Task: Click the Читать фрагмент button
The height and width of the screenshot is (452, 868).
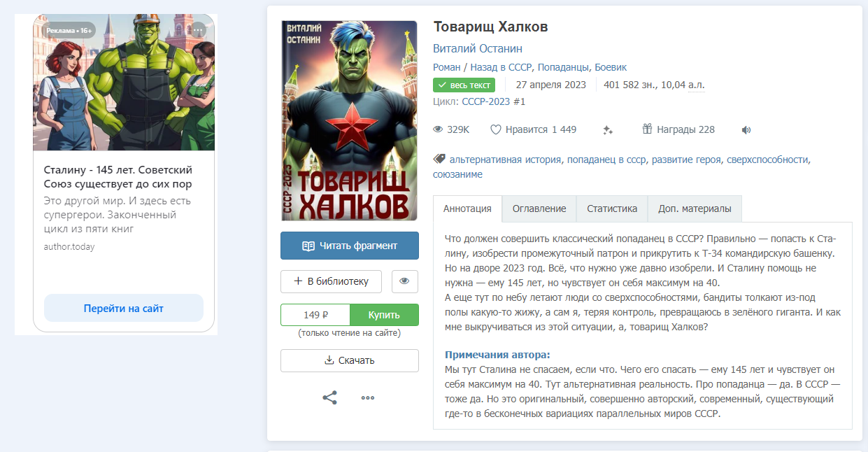Action: click(x=350, y=246)
